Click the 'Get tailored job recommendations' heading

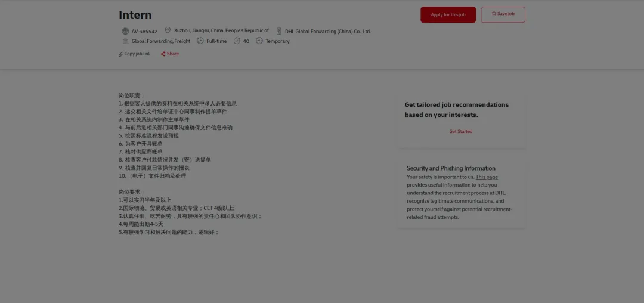[x=457, y=110]
